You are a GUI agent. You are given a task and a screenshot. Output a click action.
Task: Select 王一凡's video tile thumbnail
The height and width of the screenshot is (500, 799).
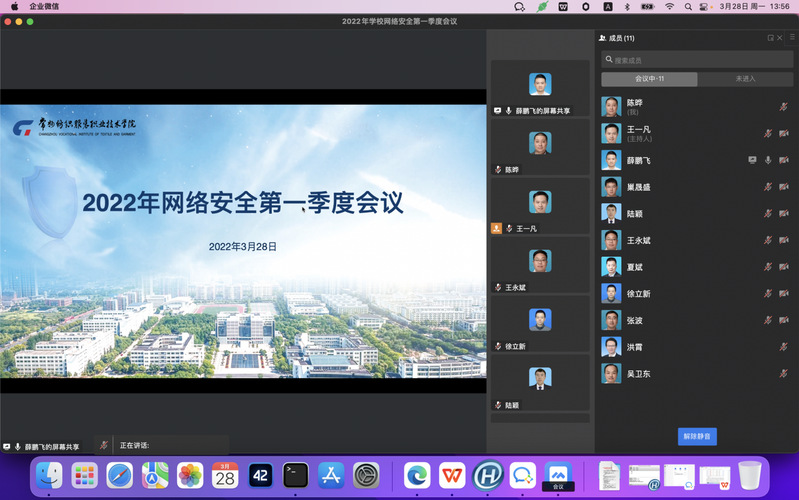[x=540, y=202]
